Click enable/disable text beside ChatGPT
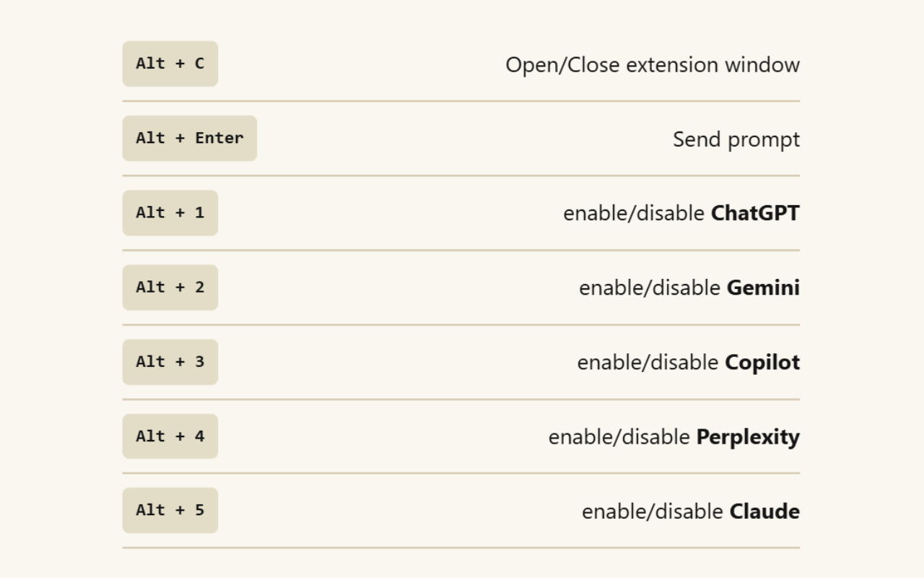924x578 pixels. [633, 213]
